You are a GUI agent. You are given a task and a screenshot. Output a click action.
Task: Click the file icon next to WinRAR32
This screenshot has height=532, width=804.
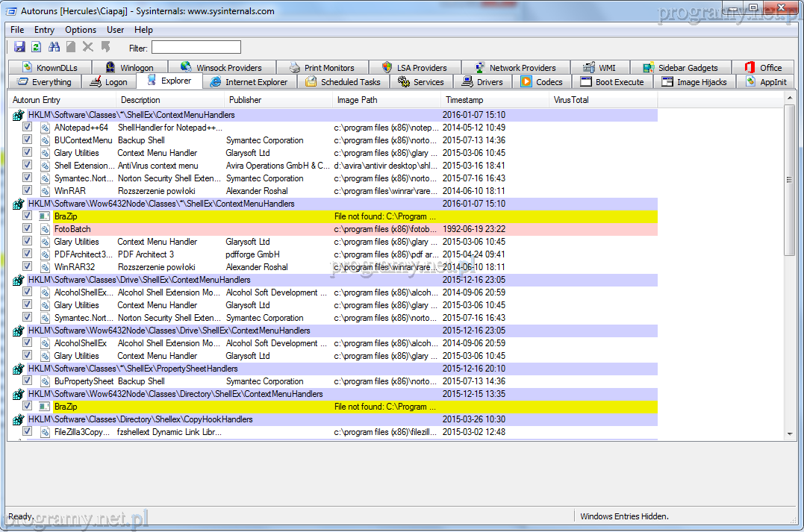[x=45, y=267]
